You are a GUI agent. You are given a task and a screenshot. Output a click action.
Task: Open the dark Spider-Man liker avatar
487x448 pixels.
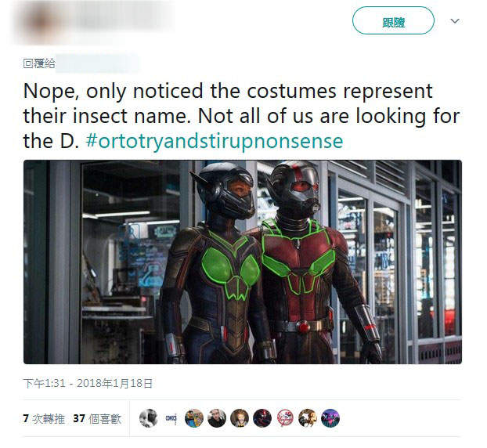coord(262,418)
